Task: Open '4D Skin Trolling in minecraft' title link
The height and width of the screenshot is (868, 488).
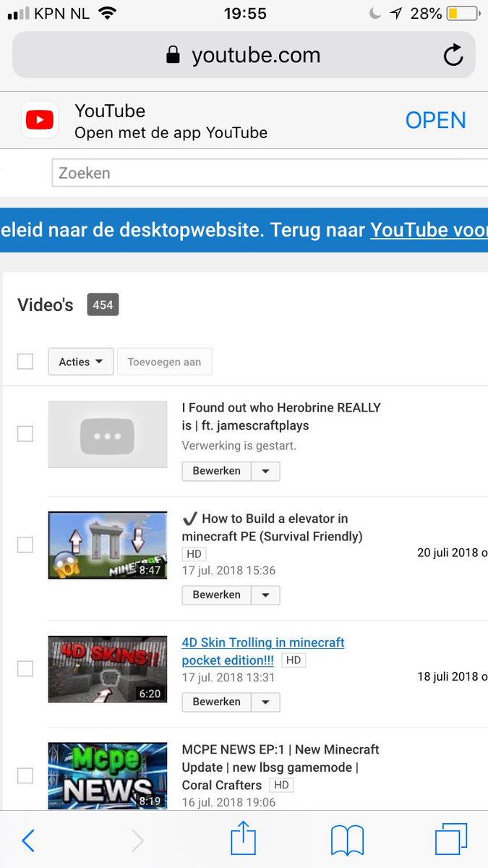Action: [x=263, y=651]
